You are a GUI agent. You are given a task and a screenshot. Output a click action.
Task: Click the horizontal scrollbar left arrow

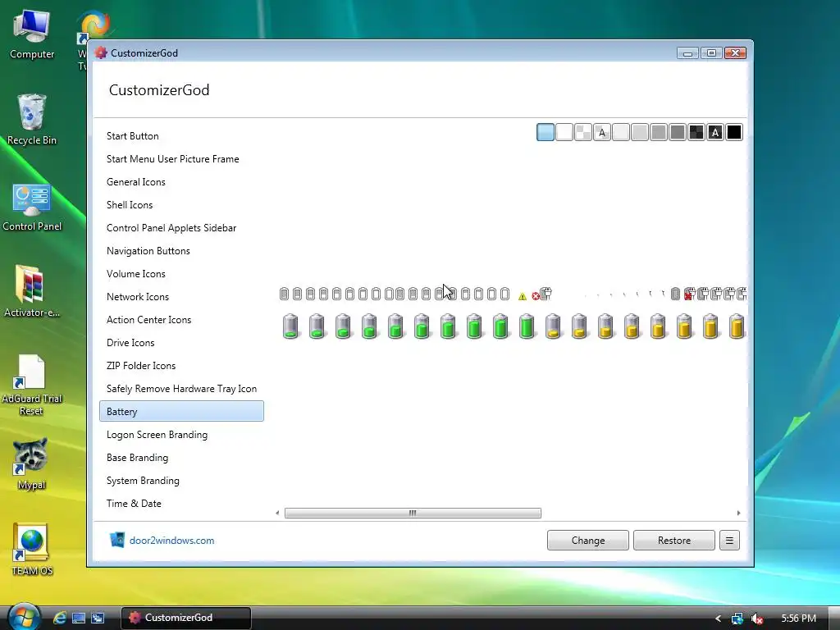pyautogui.click(x=277, y=514)
